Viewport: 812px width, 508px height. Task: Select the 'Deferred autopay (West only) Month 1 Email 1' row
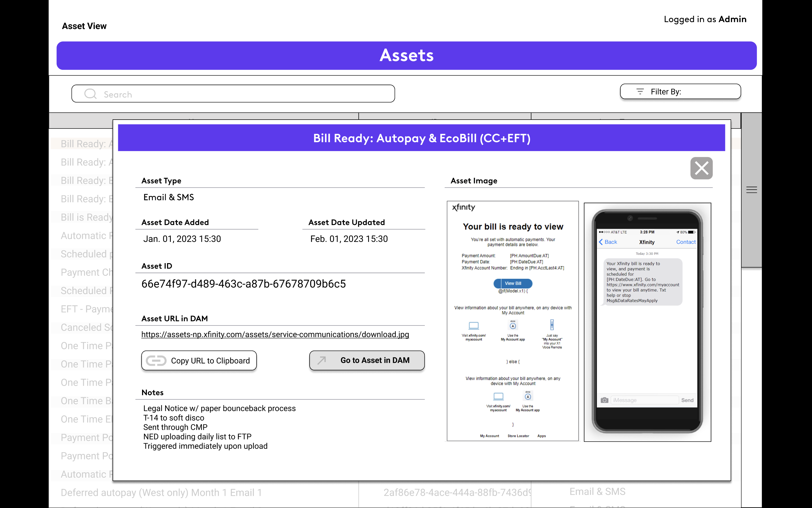161,492
